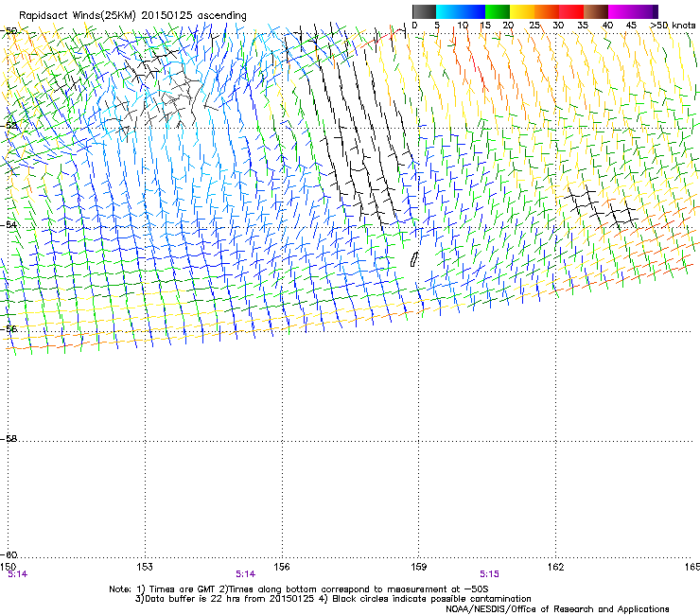
Task: Click the purple 45–50 knots color segment
Action: pyautogui.click(x=645, y=11)
